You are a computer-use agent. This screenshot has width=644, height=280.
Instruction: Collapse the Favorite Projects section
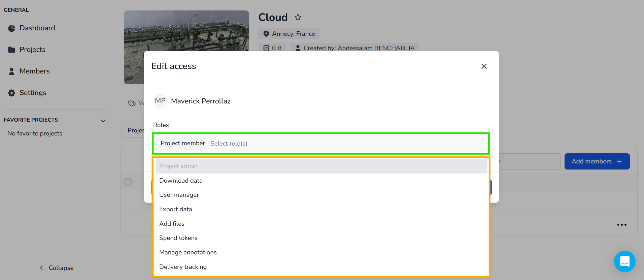pyautogui.click(x=103, y=121)
